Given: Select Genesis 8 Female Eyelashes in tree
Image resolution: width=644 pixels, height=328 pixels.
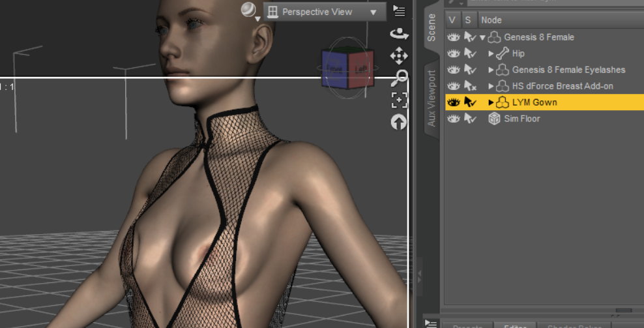Looking at the screenshot, I should (x=568, y=70).
